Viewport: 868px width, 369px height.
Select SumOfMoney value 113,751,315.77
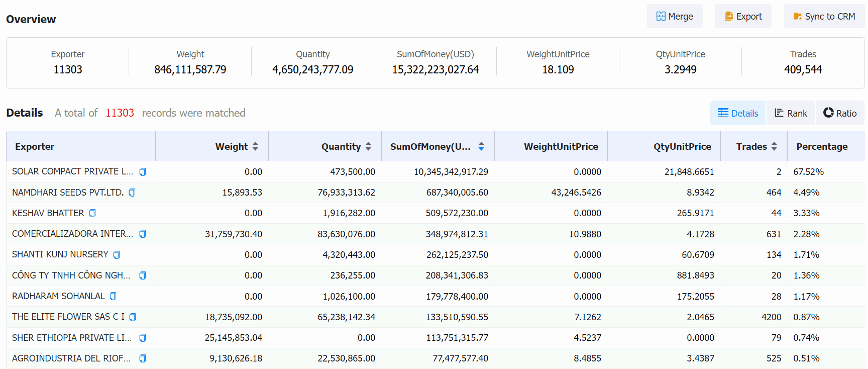pos(457,338)
